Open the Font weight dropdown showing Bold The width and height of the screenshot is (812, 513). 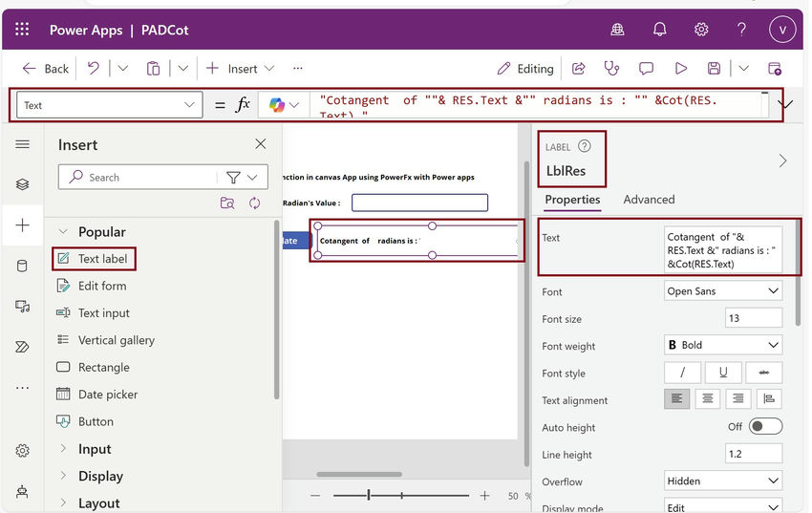(722, 345)
